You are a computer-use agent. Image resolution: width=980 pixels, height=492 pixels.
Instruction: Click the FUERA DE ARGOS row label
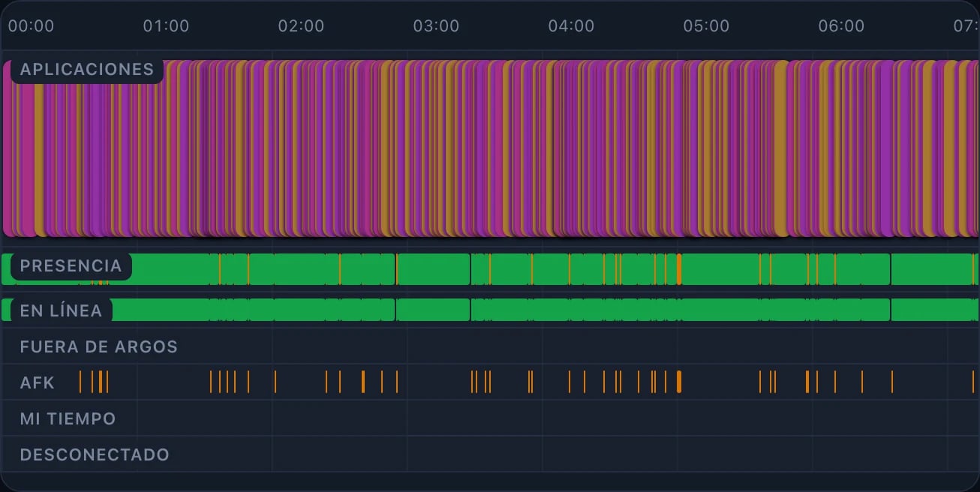pos(99,347)
